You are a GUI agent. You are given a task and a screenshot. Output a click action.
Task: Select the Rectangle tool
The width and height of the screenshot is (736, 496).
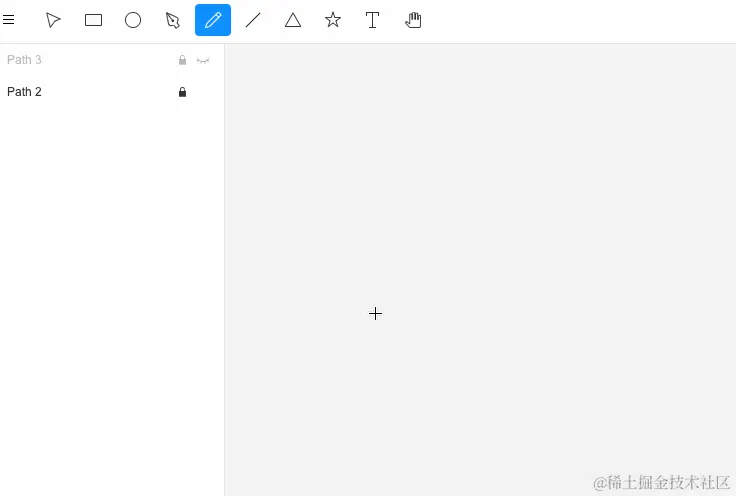93,20
